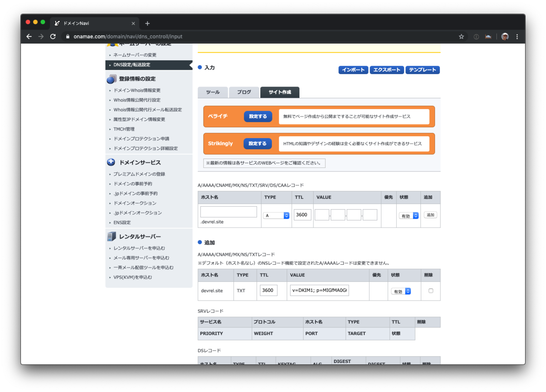Select the サイト作成 tab
This screenshot has width=546, height=392.
click(280, 92)
